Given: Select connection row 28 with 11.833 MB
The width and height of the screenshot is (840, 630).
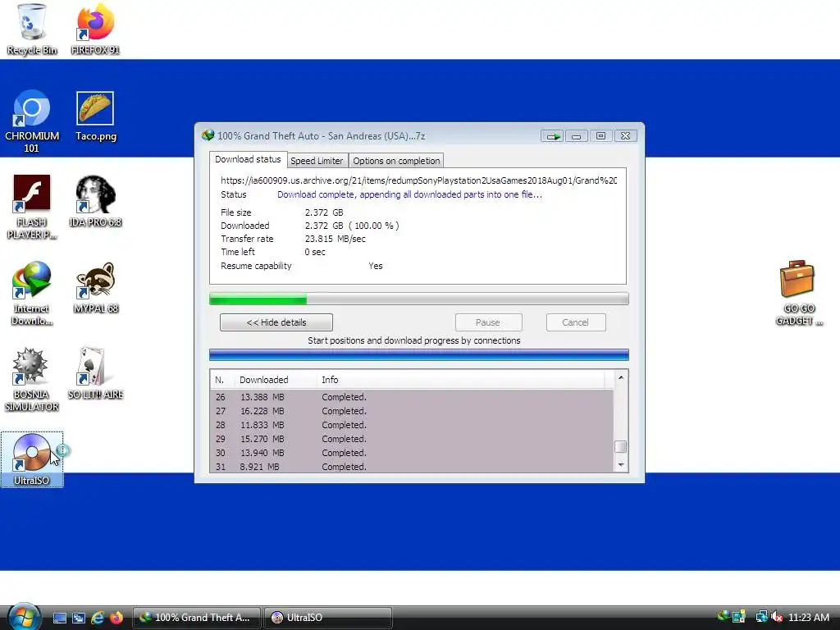Looking at the screenshot, I should point(412,425).
